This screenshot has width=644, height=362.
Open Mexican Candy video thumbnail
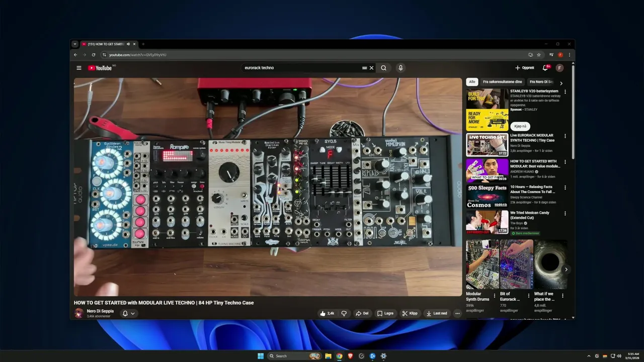click(x=487, y=222)
